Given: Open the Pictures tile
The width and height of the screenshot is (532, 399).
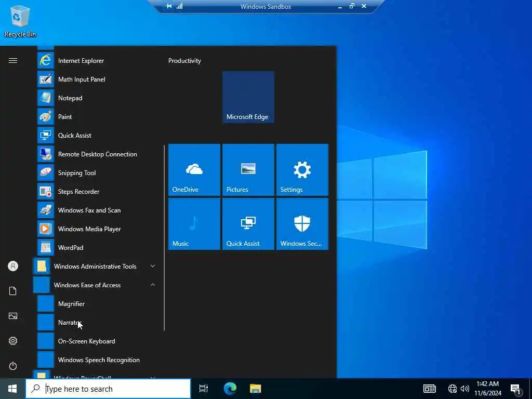Looking at the screenshot, I should pyautogui.click(x=248, y=170).
